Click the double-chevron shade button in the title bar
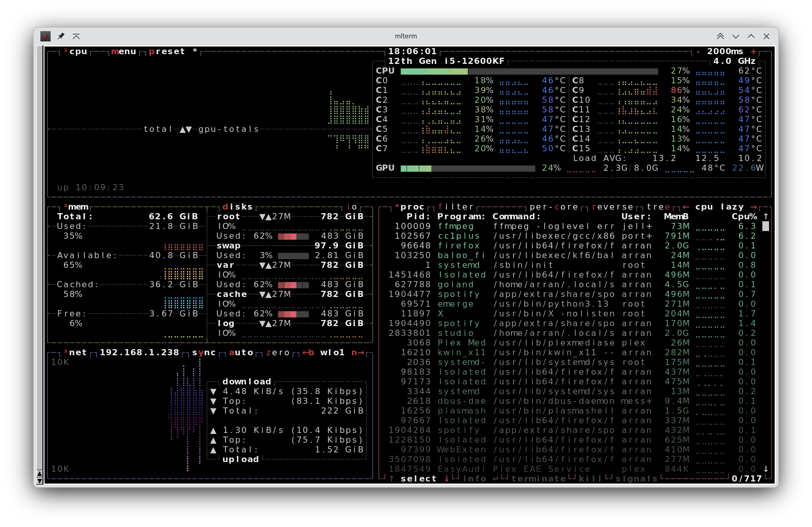 click(720, 36)
